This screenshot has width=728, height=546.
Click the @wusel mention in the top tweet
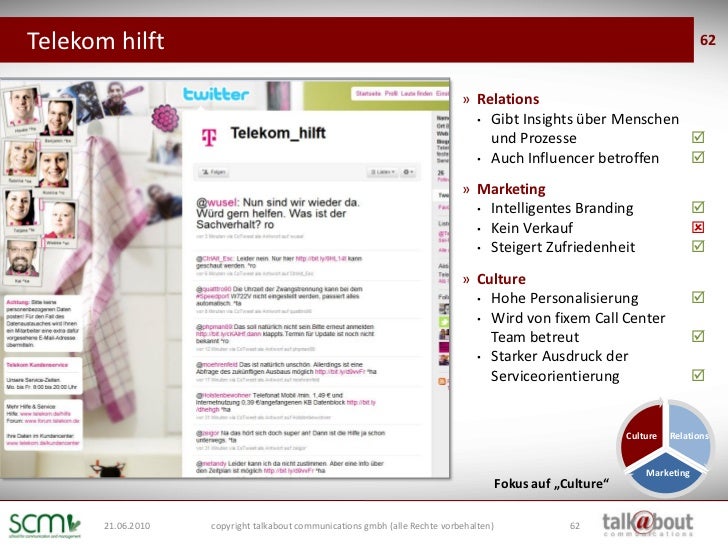click(x=217, y=202)
